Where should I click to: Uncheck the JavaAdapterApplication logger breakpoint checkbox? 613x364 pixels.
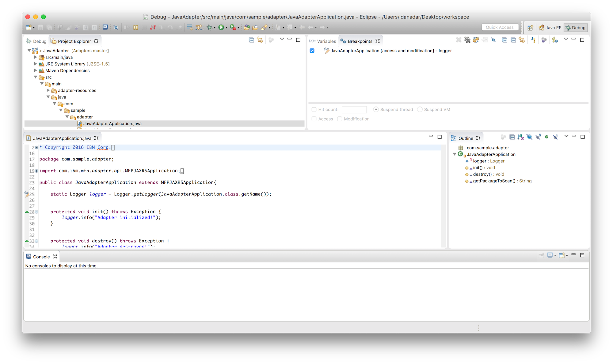(312, 51)
